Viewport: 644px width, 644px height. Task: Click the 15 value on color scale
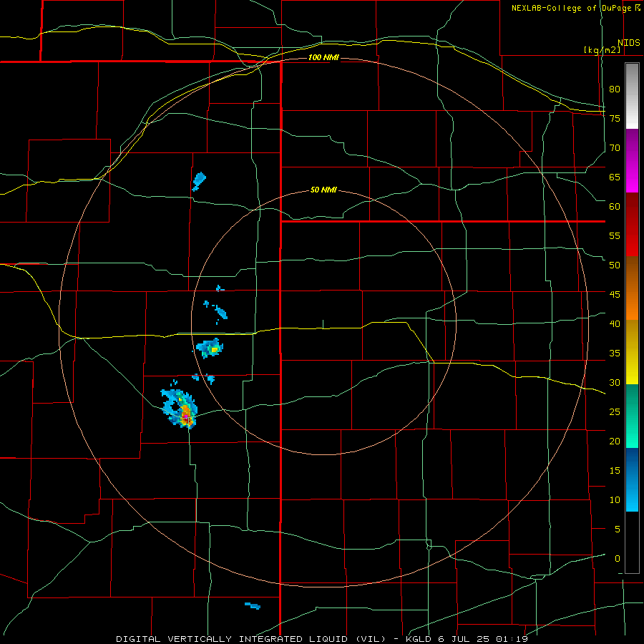pyautogui.click(x=615, y=471)
